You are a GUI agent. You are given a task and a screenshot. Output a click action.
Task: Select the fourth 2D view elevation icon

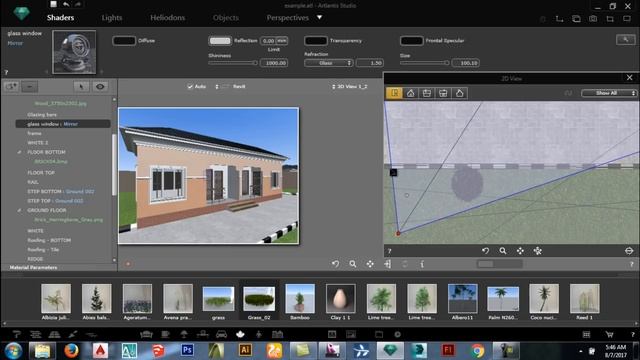coord(443,93)
